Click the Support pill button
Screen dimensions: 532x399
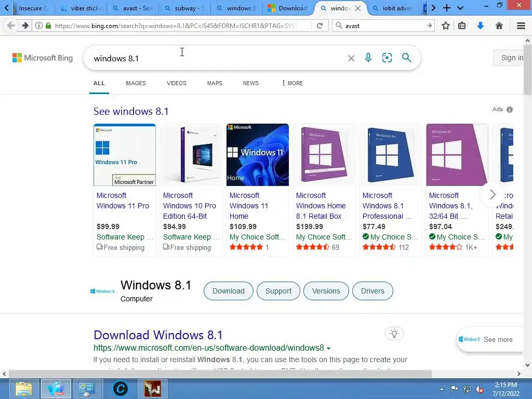click(x=278, y=291)
